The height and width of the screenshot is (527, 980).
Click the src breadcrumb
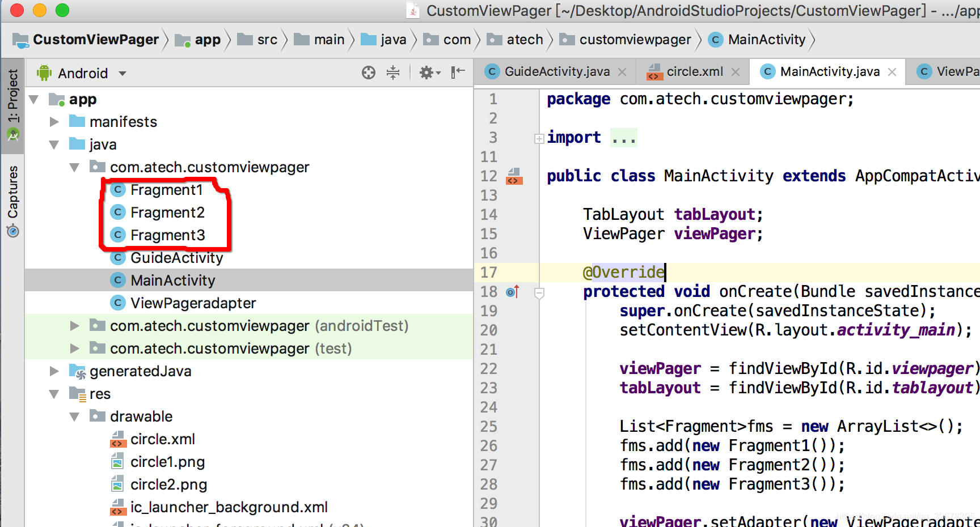point(257,40)
